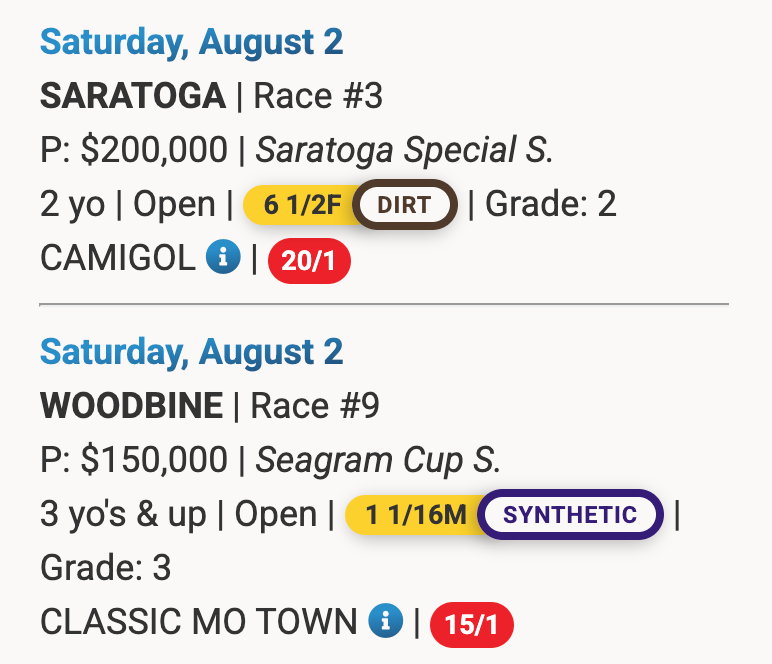Viewport: 772px width, 664px height.
Task: Click the 15/1 odds badge
Action: click(x=471, y=625)
